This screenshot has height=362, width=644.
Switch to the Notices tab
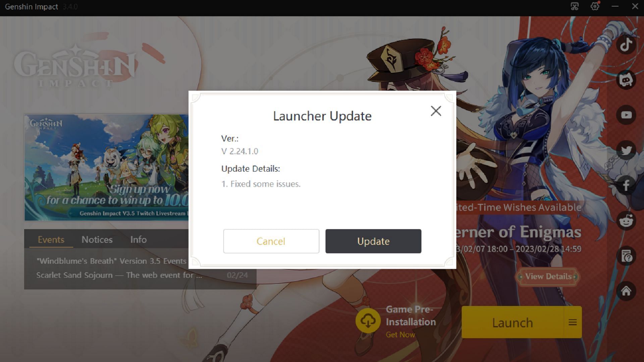click(x=97, y=240)
